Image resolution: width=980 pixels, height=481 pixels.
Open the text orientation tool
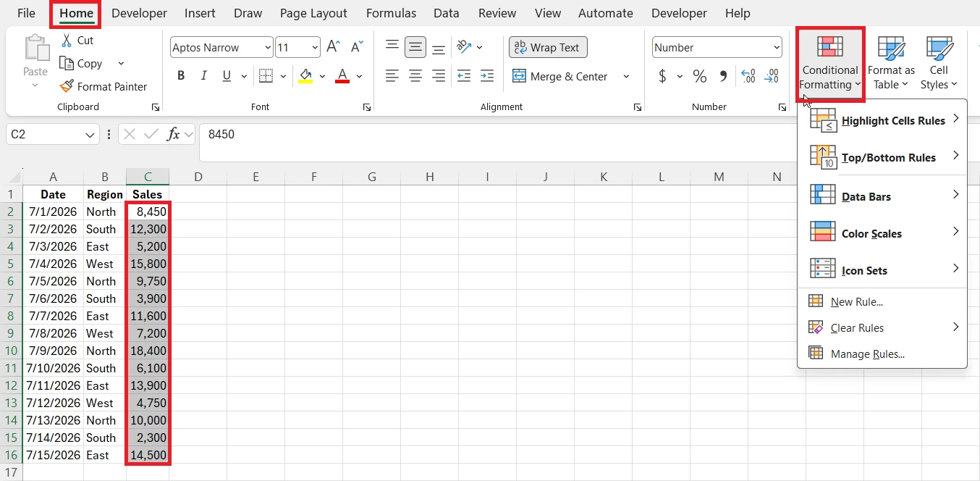pyautogui.click(x=465, y=47)
